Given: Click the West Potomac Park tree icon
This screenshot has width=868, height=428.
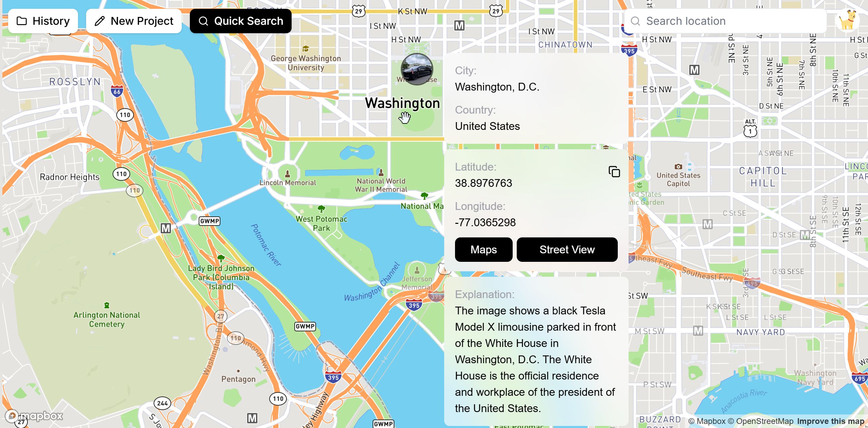Looking at the screenshot, I should 321,209.
